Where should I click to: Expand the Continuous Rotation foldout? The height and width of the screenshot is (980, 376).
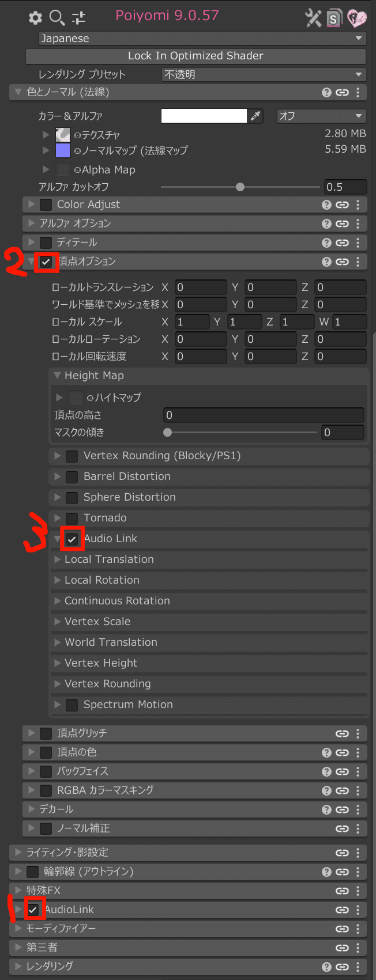pyautogui.click(x=57, y=601)
